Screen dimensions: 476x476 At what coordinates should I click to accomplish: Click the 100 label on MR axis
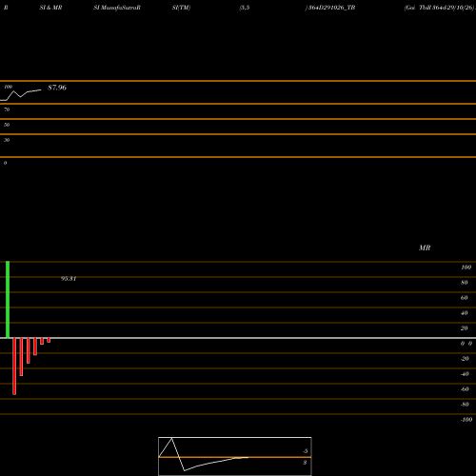[466, 268]
